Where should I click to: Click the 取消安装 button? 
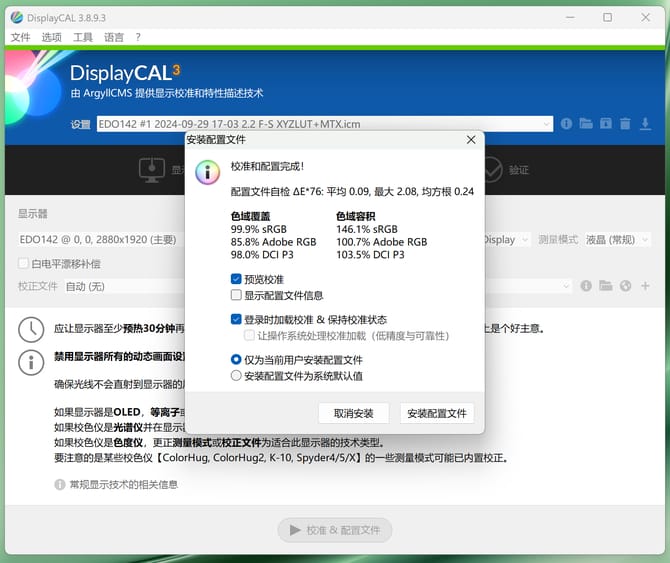click(x=353, y=413)
